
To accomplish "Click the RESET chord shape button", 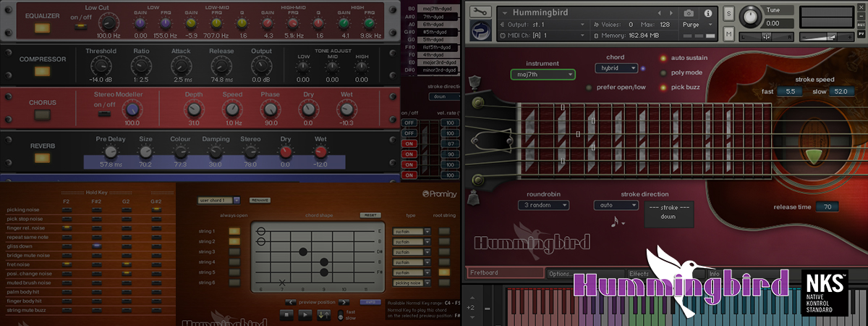I will pyautogui.click(x=371, y=215).
